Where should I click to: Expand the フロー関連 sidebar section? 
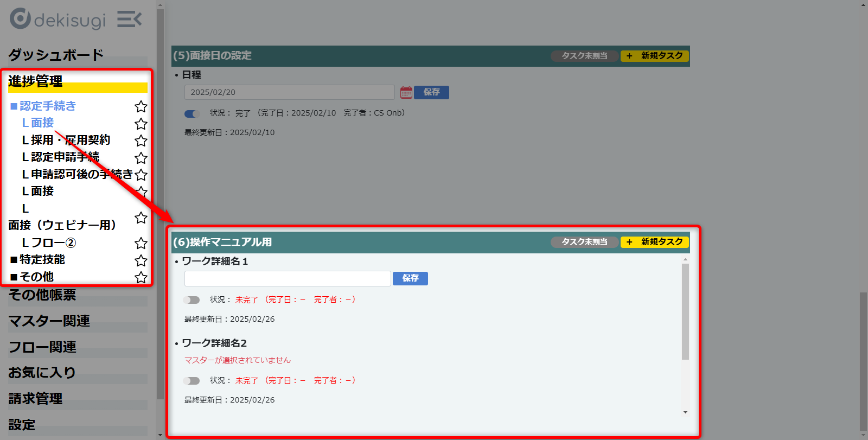[x=42, y=347]
